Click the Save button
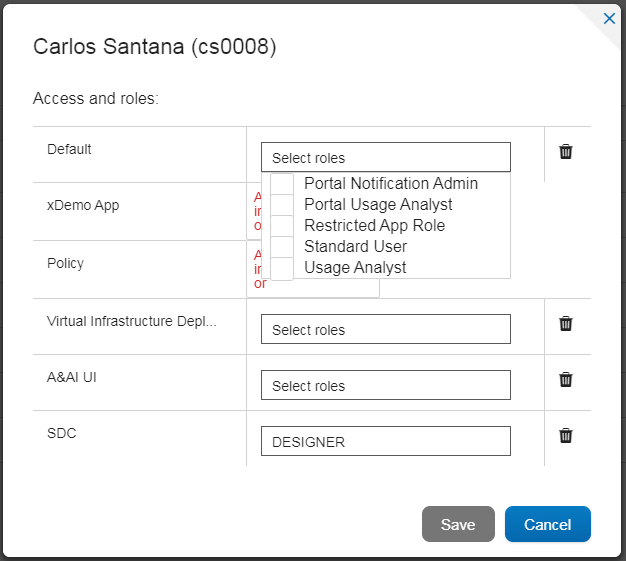Viewport: 626px width, 561px height. (x=458, y=524)
